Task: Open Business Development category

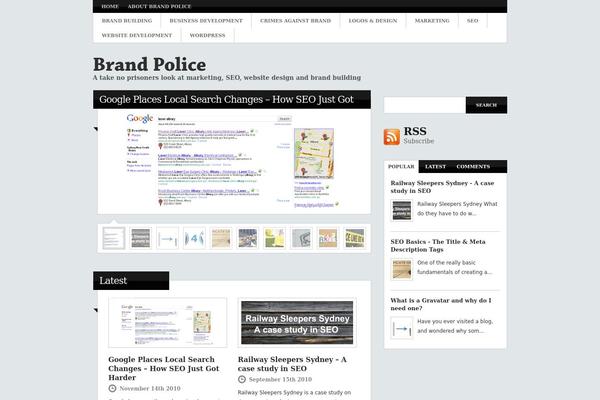Action: (x=206, y=21)
